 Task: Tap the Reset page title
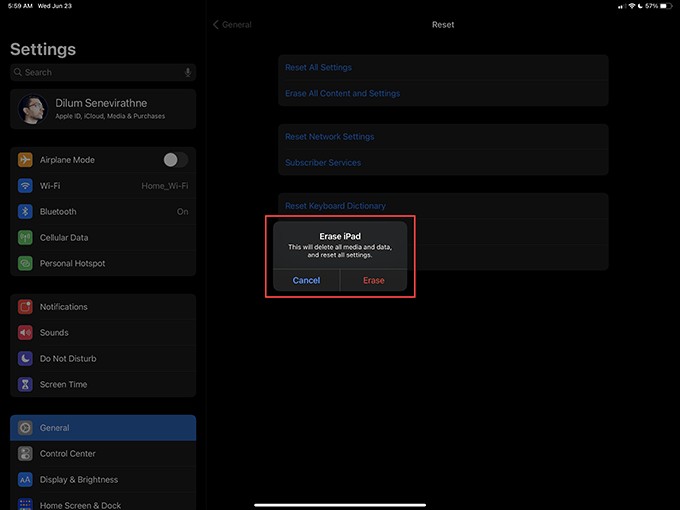(x=443, y=25)
